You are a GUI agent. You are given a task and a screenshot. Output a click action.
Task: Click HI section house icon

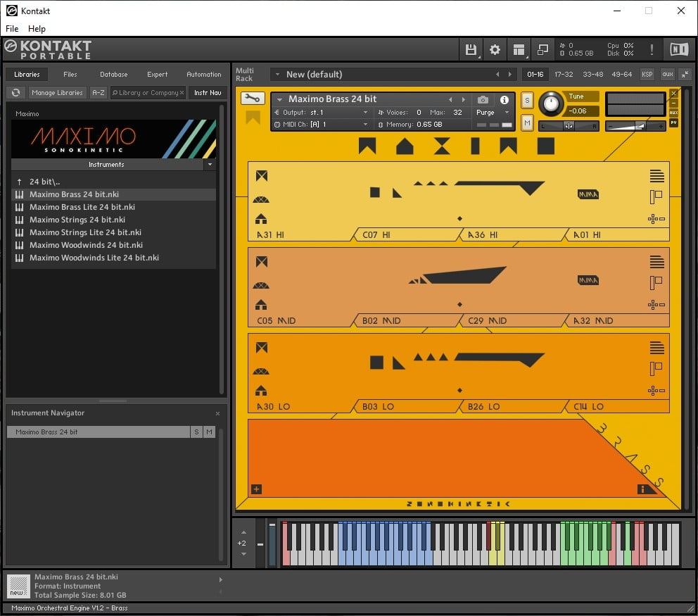261,219
